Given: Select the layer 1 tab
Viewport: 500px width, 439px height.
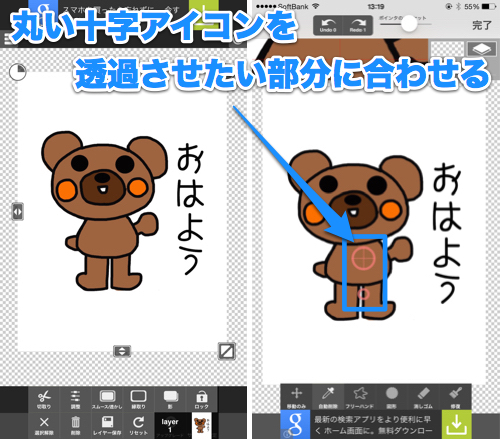Looking at the screenshot, I should (x=170, y=425).
